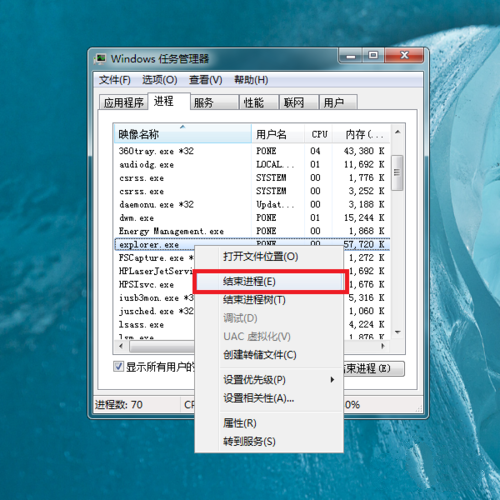Click the process list scroll up arrow
The height and width of the screenshot is (500, 500).
tap(397, 132)
